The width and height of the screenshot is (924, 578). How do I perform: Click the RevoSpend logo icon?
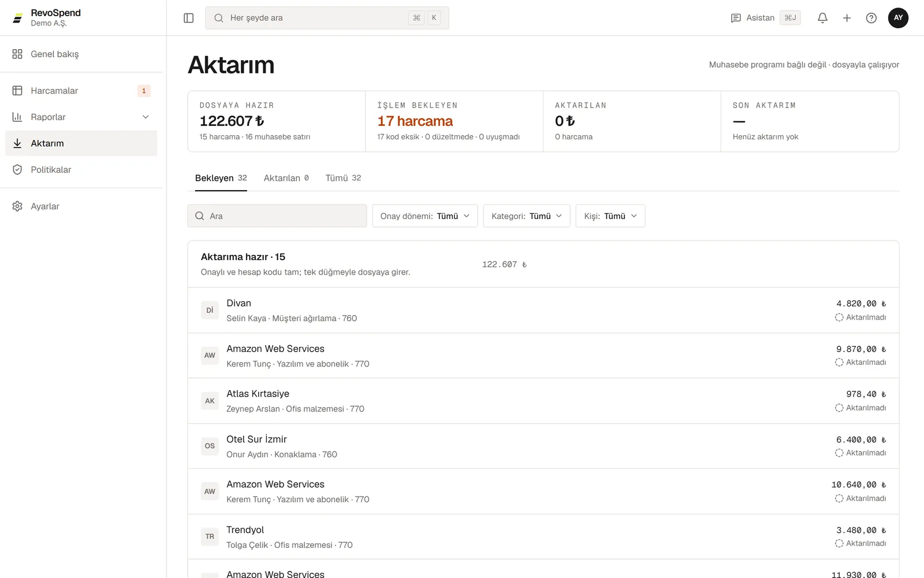pyautogui.click(x=18, y=18)
